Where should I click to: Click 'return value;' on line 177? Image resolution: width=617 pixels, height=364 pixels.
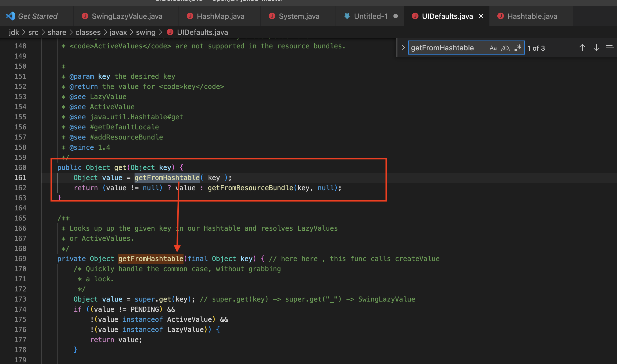[x=116, y=340]
